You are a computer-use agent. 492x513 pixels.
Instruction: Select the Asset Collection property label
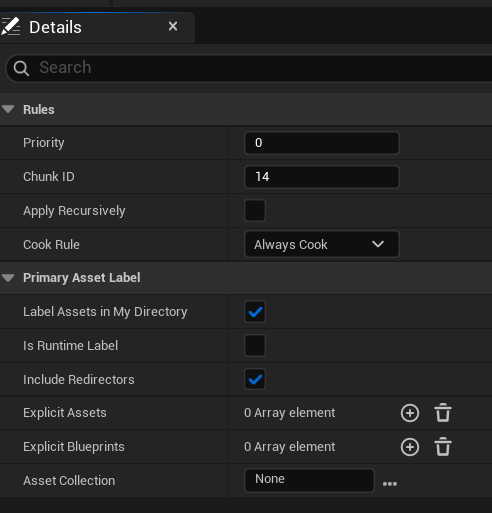tap(69, 481)
